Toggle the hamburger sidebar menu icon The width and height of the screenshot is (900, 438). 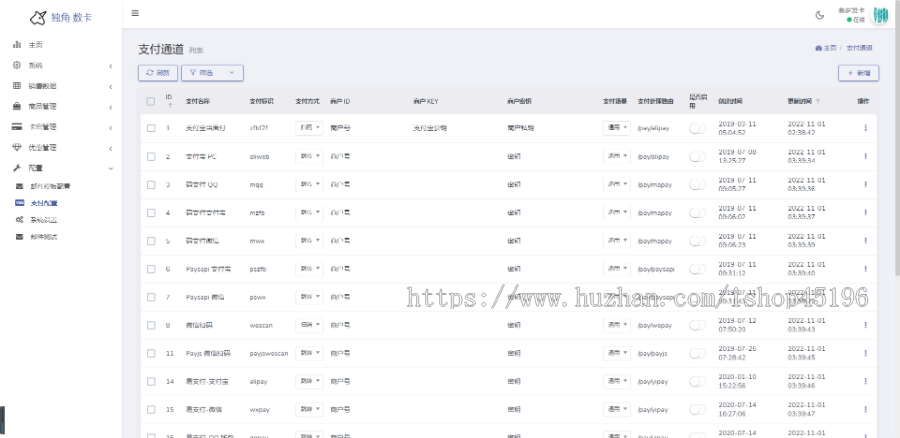[135, 13]
